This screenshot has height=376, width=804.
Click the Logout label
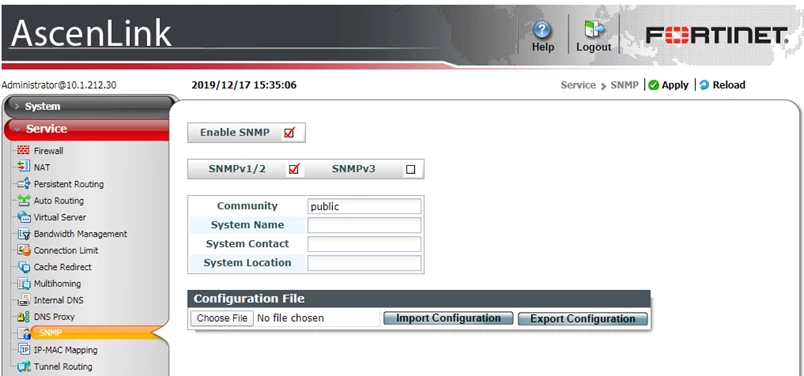click(594, 47)
